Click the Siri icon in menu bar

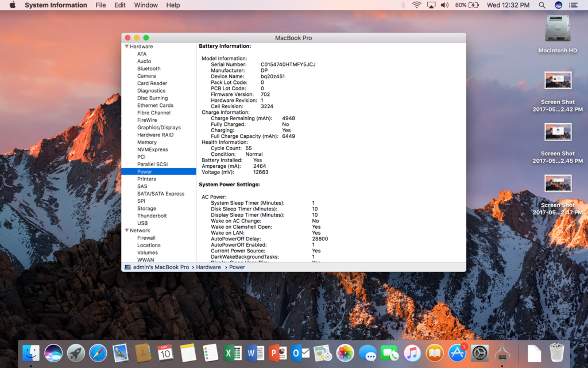pos(558,5)
